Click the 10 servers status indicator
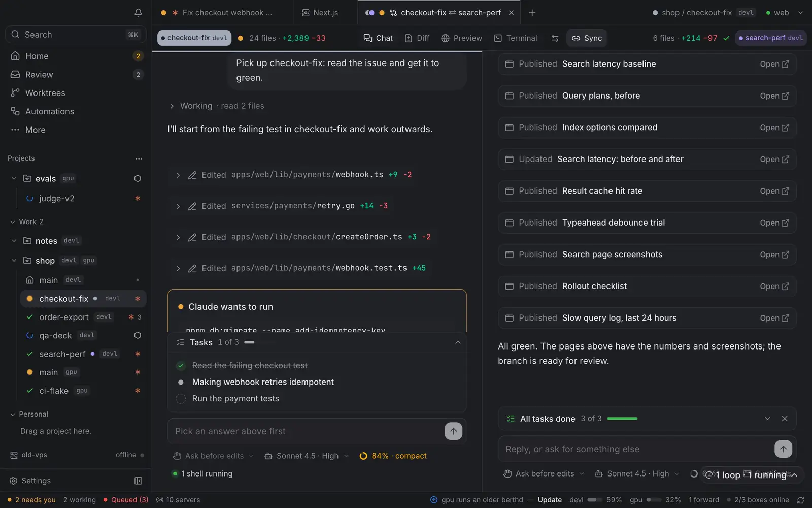The width and height of the screenshot is (812, 508). [x=178, y=500]
